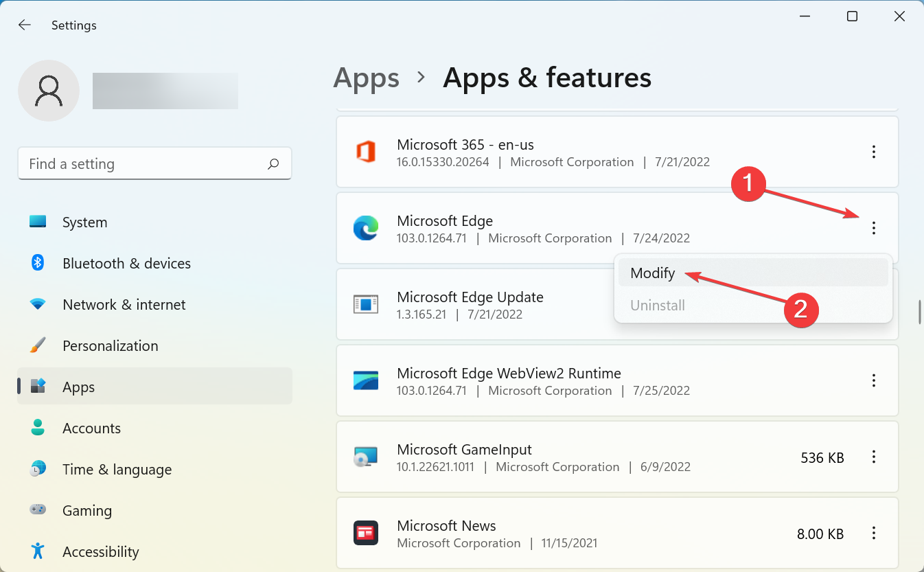Minimize the Settings window
Screen dimensions: 924x572
[805, 16]
